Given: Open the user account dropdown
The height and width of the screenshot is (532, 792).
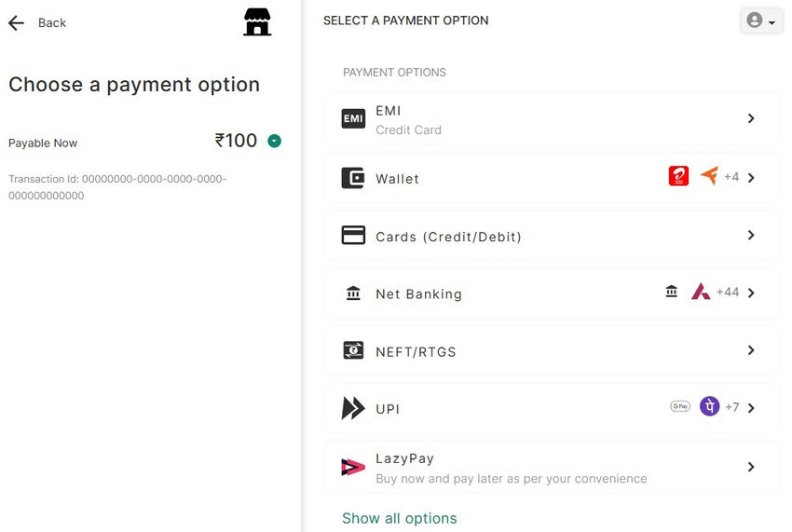Looking at the screenshot, I should [x=761, y=20].
